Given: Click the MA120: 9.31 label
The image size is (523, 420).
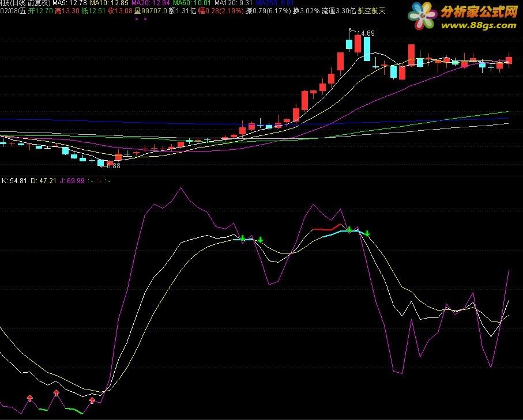Looking at the screenshot, I should click(233, 3).
